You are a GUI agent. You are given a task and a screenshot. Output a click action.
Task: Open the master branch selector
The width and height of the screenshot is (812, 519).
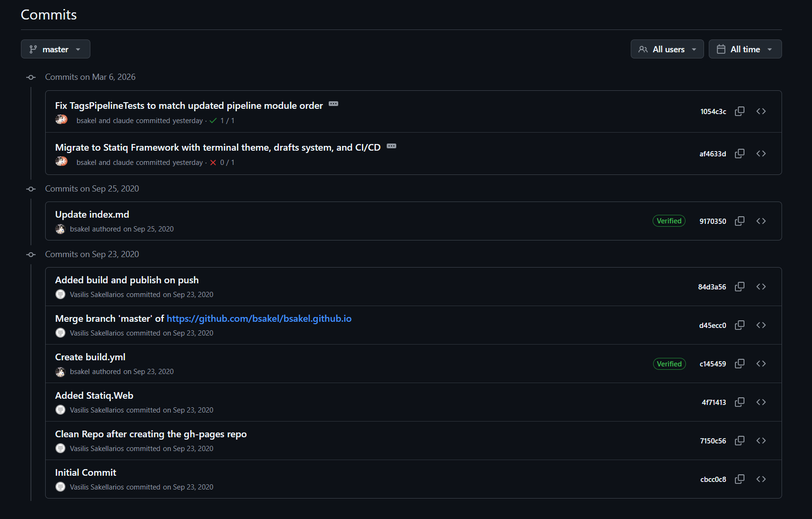pyautogui.click(x=55, y=48)
